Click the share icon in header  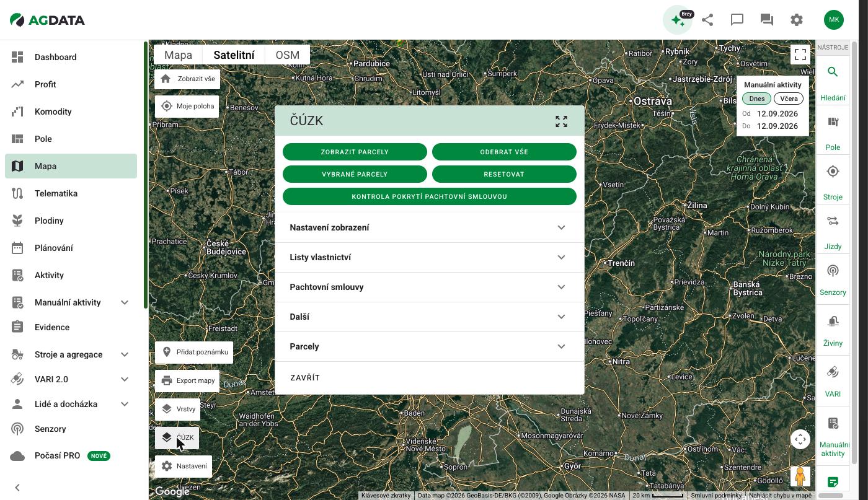[707, 20]
